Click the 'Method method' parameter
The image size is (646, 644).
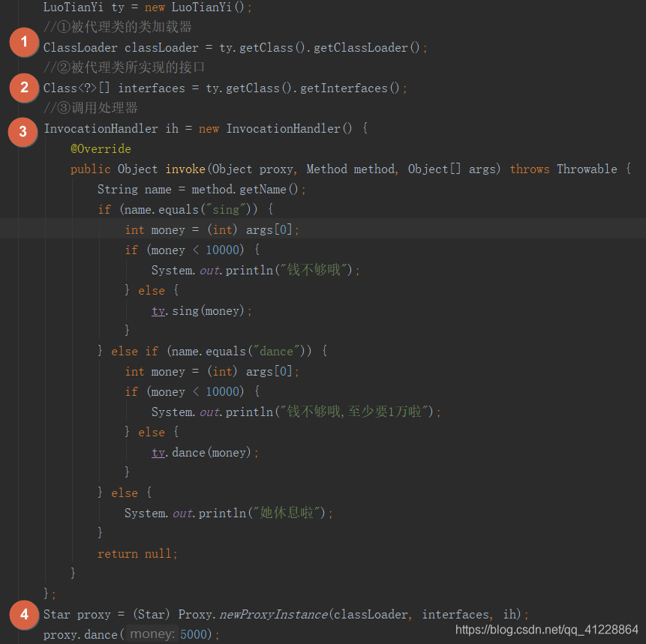click(x=350, y=169)
